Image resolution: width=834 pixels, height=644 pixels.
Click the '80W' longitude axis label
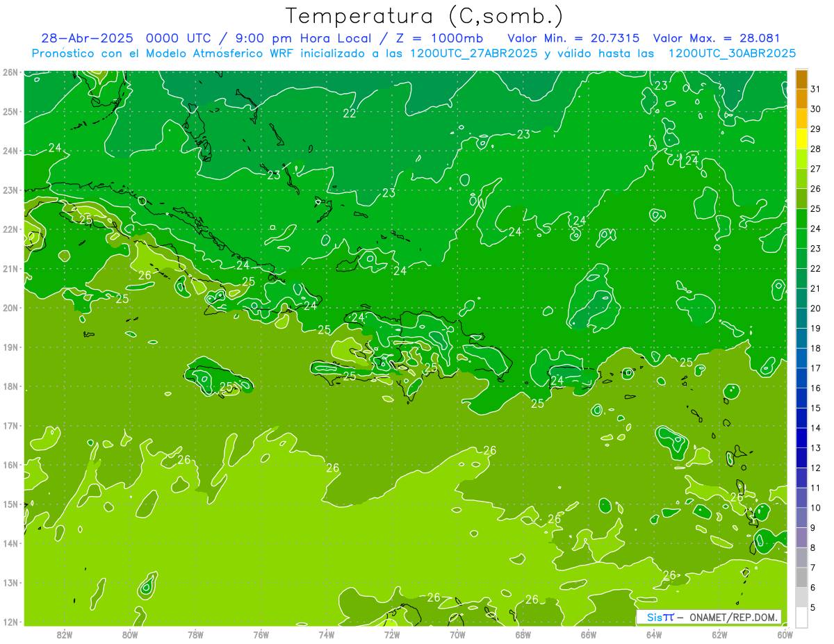[130, 635]
